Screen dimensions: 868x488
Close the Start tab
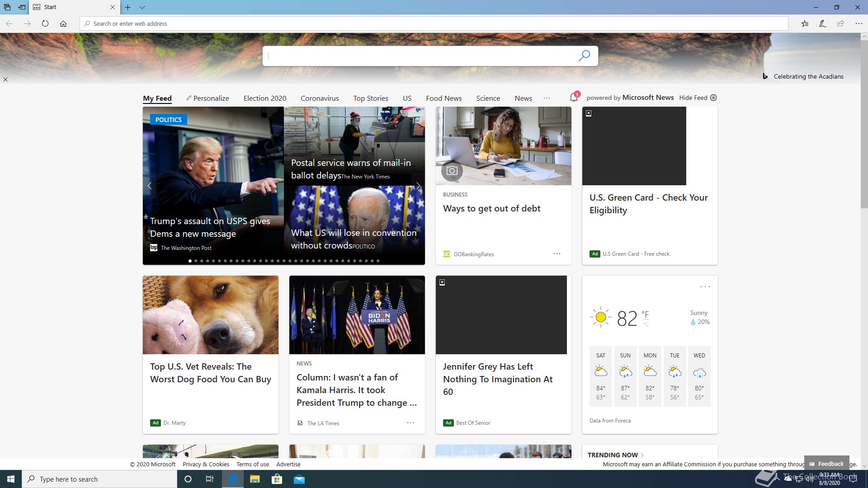(x=113, y=7)
